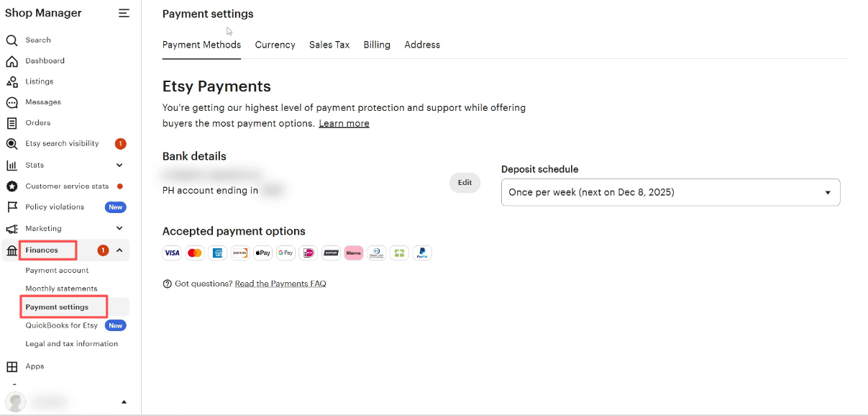Click the Stats bar chart icon
This screenshot has height=416, width=868.
tap(12, 166)
